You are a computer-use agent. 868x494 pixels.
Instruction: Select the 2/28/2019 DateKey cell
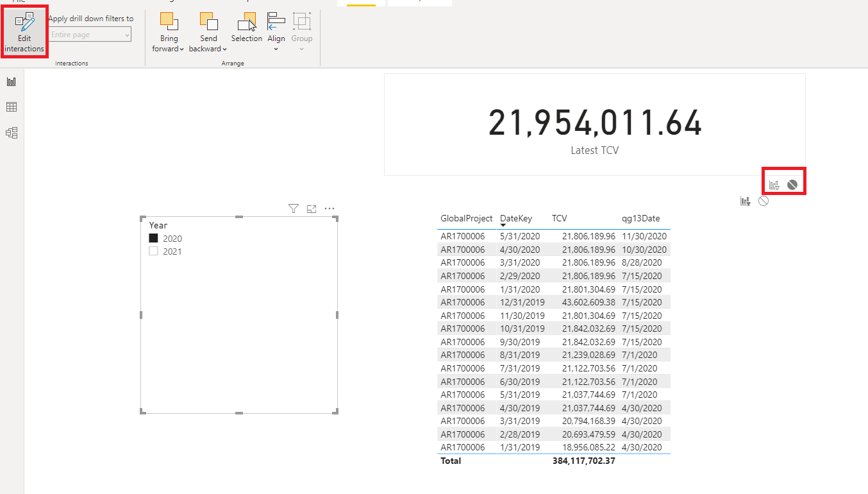(520, 434)
